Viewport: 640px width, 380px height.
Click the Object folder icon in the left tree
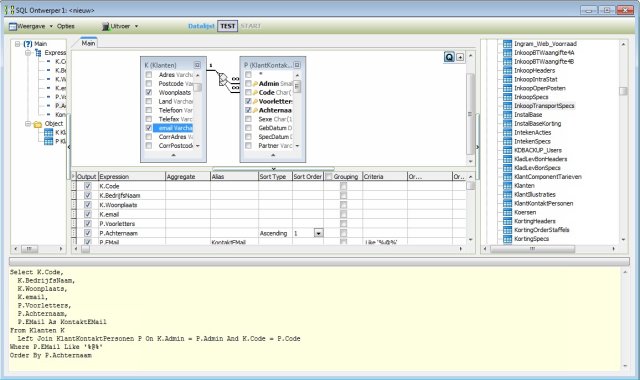tap(38, 124)
